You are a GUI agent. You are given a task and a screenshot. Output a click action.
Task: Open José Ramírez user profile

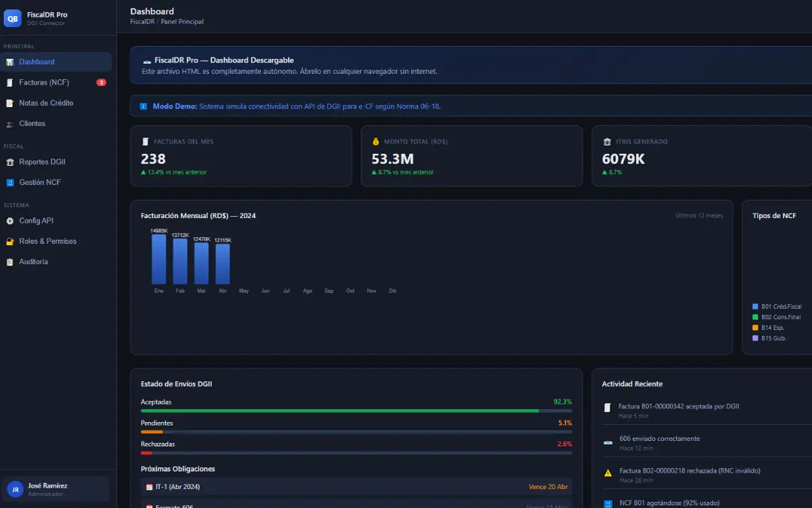point(57,489)
